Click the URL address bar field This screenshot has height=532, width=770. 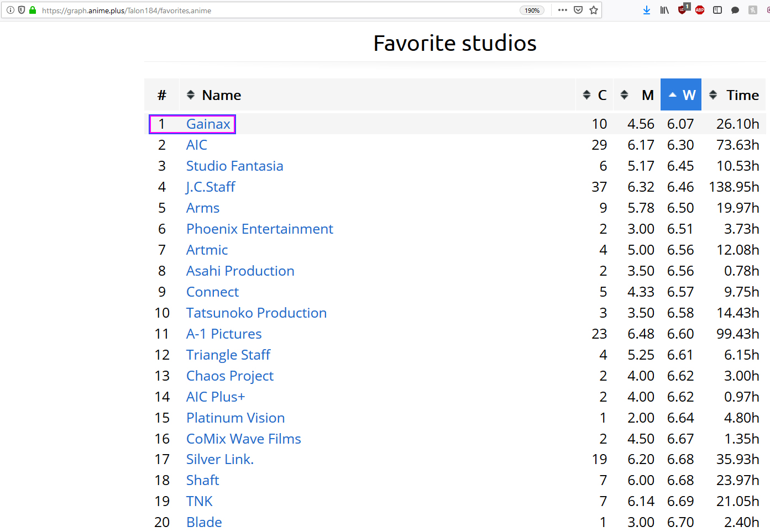276,10
